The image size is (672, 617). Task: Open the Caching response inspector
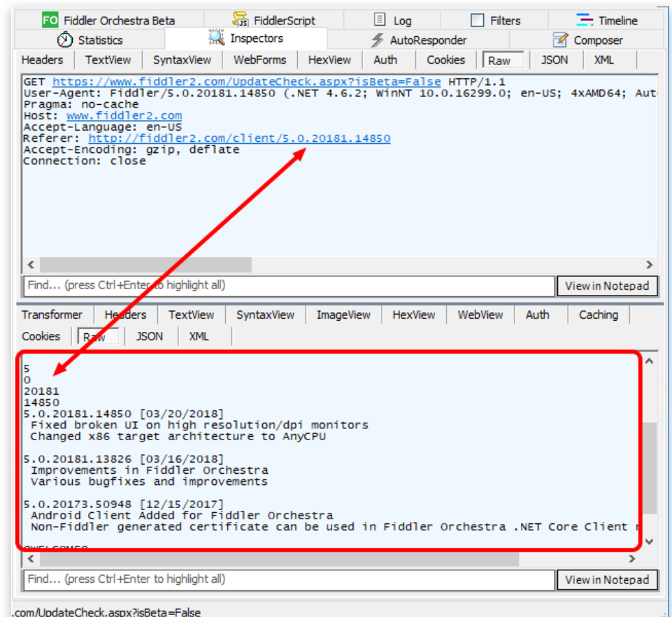[x=598, y=314]
